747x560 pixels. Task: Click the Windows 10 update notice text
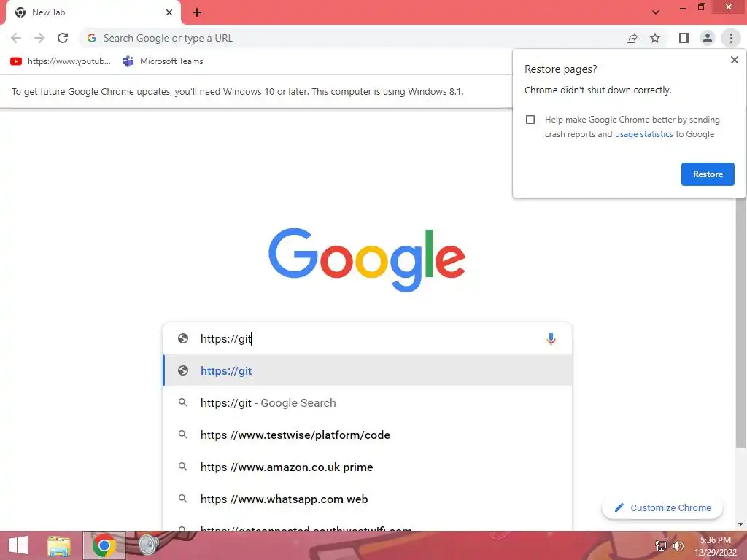(237, 91)
